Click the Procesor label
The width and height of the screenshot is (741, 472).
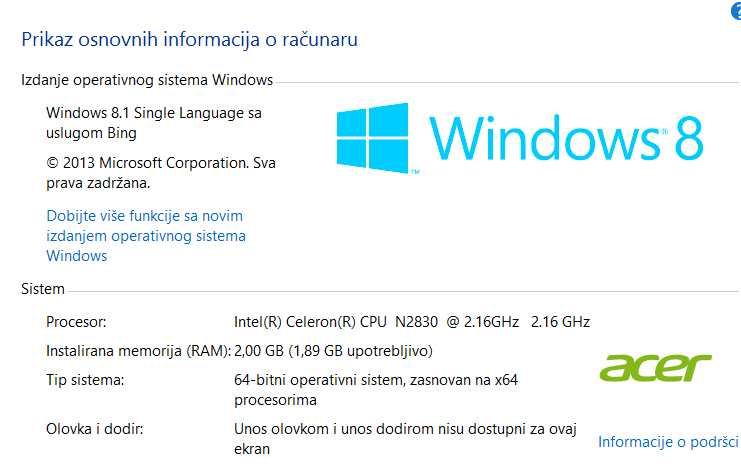76,322
